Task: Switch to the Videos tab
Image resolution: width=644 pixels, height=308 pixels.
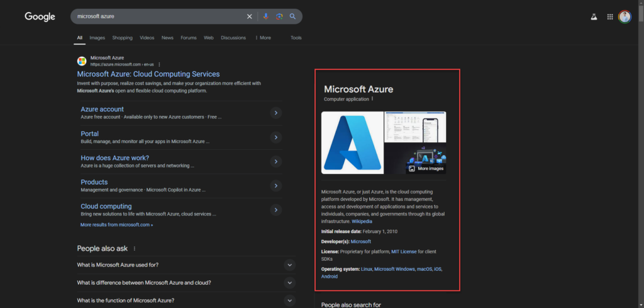Action: click(147, 38)
